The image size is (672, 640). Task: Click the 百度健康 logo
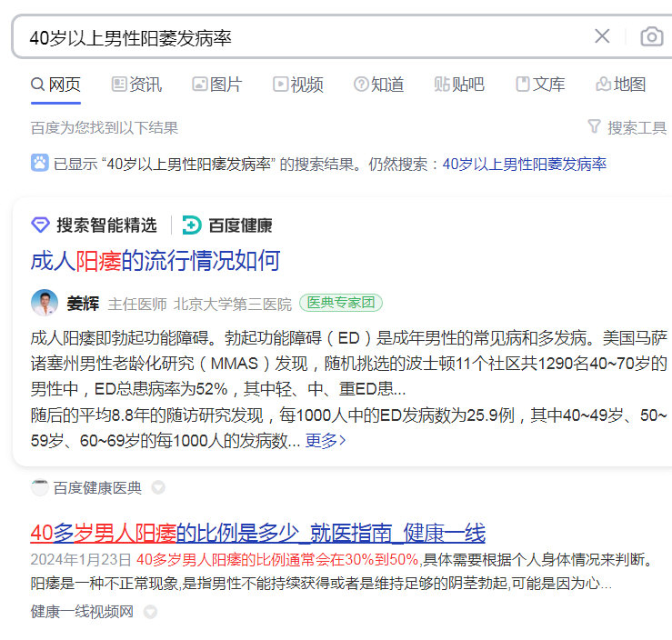click(227, 225)
